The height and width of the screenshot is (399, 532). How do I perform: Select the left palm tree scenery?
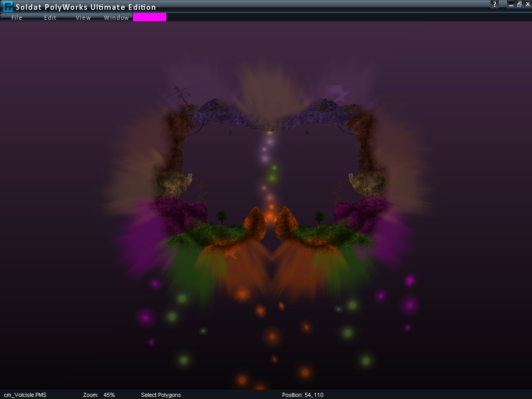222,216
